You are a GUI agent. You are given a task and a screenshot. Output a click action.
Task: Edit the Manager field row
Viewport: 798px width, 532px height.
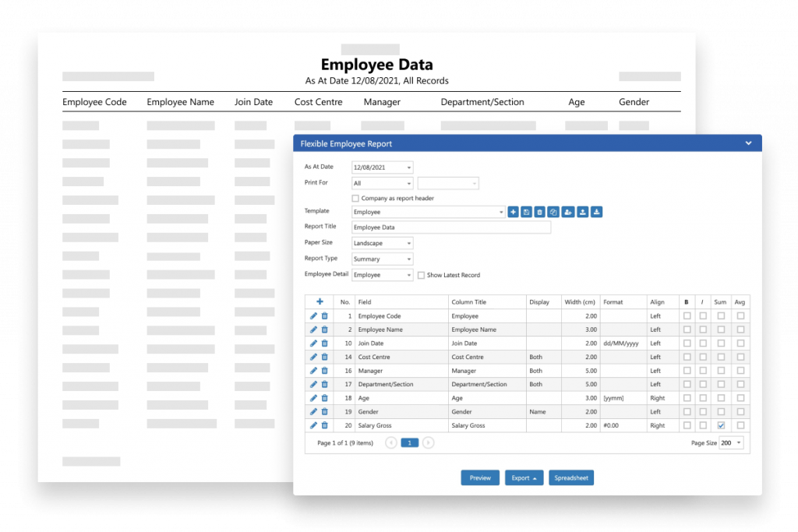coord(313,371)
